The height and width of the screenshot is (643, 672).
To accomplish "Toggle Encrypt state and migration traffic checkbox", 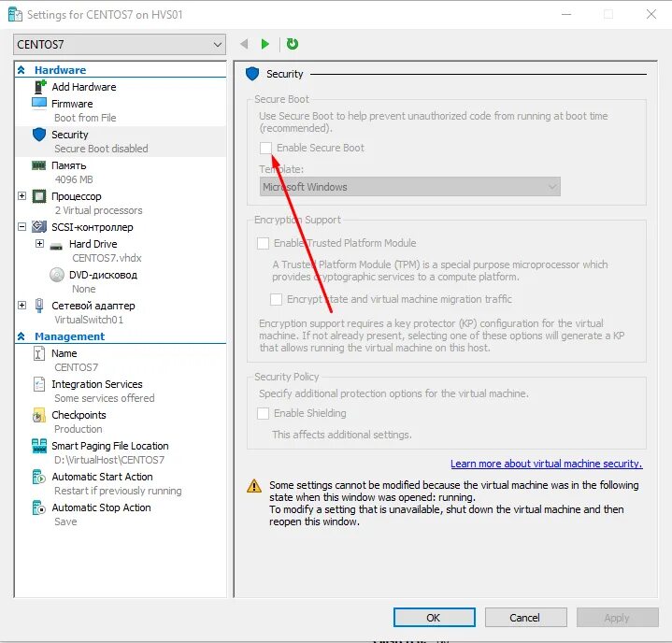I will [x=276, y=299].
